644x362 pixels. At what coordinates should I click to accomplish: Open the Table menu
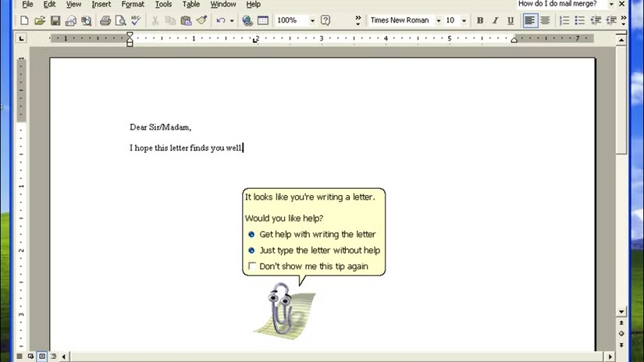point(191,4)
